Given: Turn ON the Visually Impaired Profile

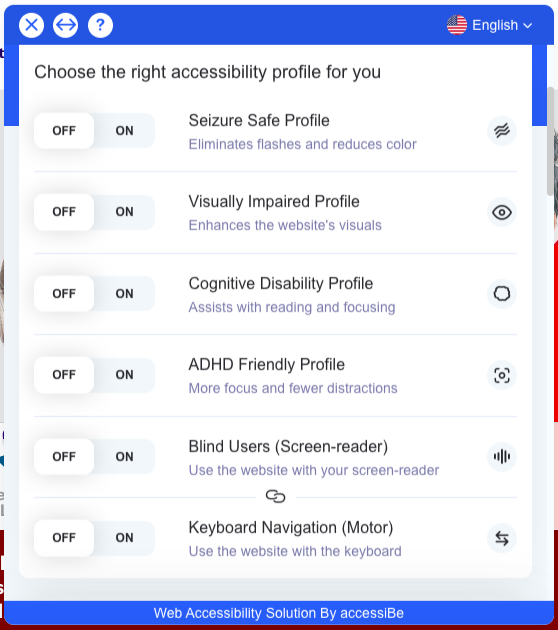Looking at the screenshot, I should pos(125,212).
